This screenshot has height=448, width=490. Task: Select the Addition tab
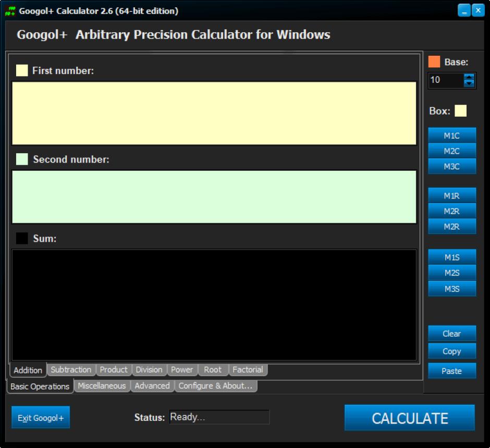[28, 370]
